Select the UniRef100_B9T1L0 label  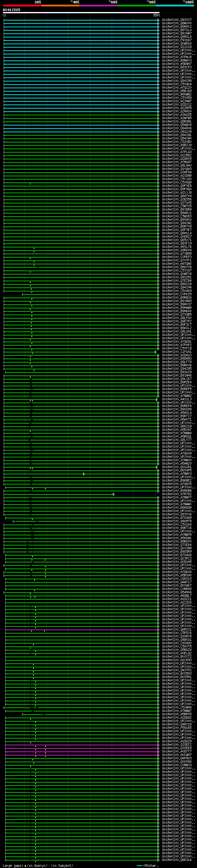click(176, 30)
